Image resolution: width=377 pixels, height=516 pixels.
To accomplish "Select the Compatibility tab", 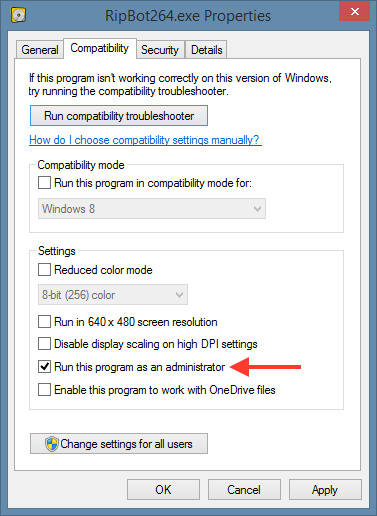I will click(x=99, y=48).
